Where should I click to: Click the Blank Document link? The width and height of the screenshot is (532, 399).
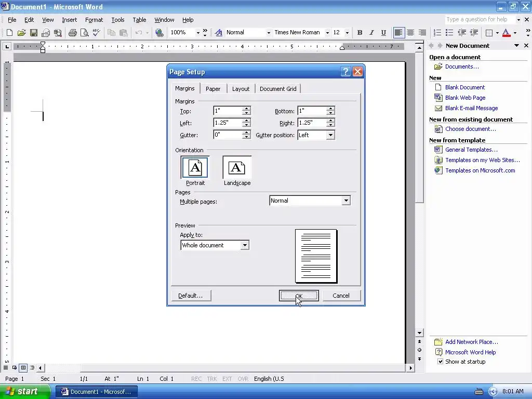tap(465, 87)
